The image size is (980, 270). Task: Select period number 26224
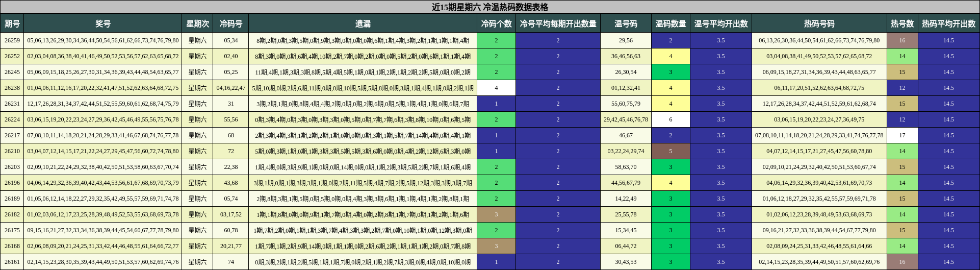pyautogui.click(x=12, y=119)
